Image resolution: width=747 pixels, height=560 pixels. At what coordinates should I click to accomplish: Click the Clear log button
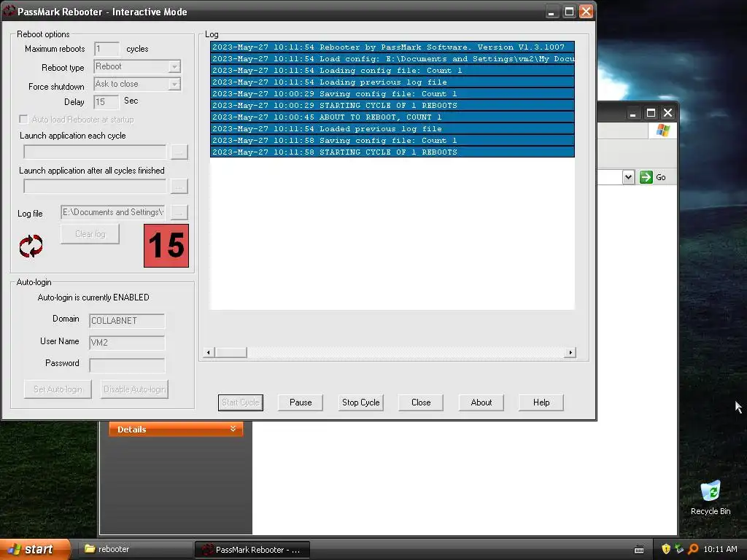[x=90, y=234]
